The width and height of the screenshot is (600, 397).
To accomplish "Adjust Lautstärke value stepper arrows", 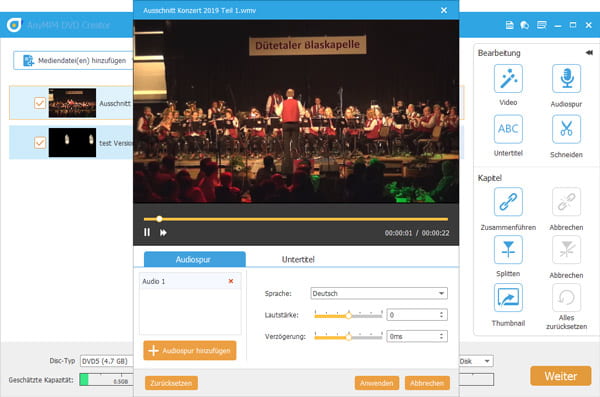I will click(441, 315).
